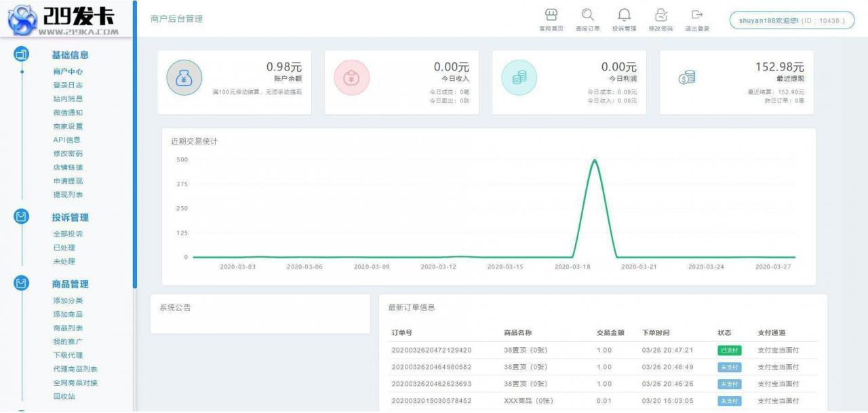Open 店铺链接 in the sidebar

[x=68, y=167]
